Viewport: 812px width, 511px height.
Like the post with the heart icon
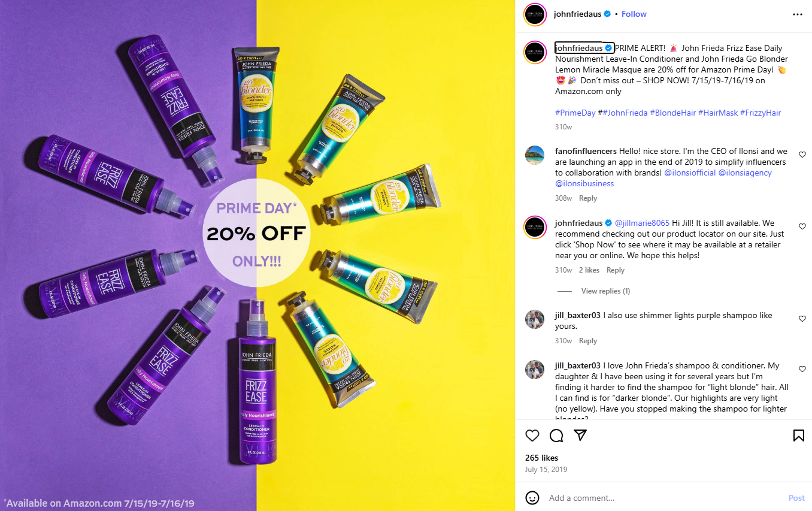pyautogui.click(x=532, y=436)
